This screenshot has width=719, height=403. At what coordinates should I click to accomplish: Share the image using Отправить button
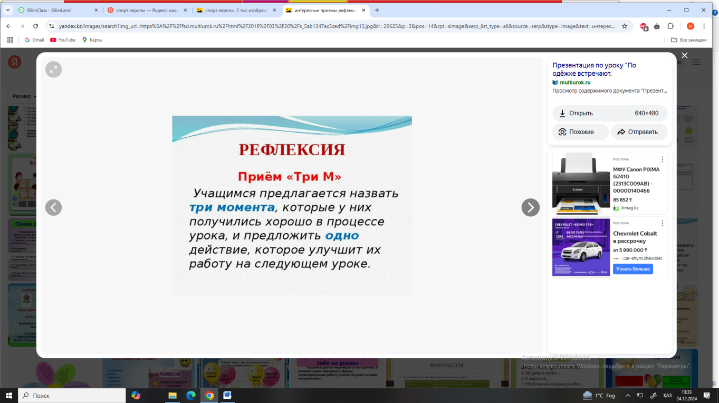637,132
